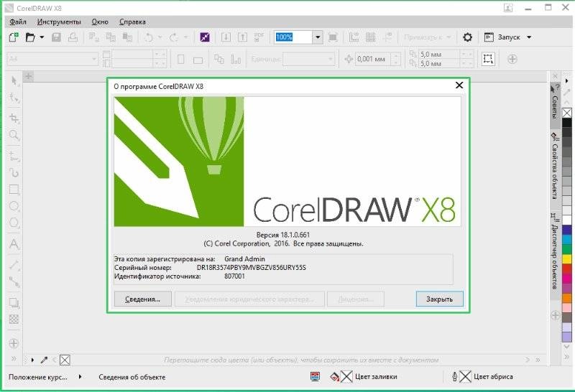Adjust the nudge distance stepper
The height and width of the screenshot is (392, 575).
pyautogui.click(x=395, y=59)
